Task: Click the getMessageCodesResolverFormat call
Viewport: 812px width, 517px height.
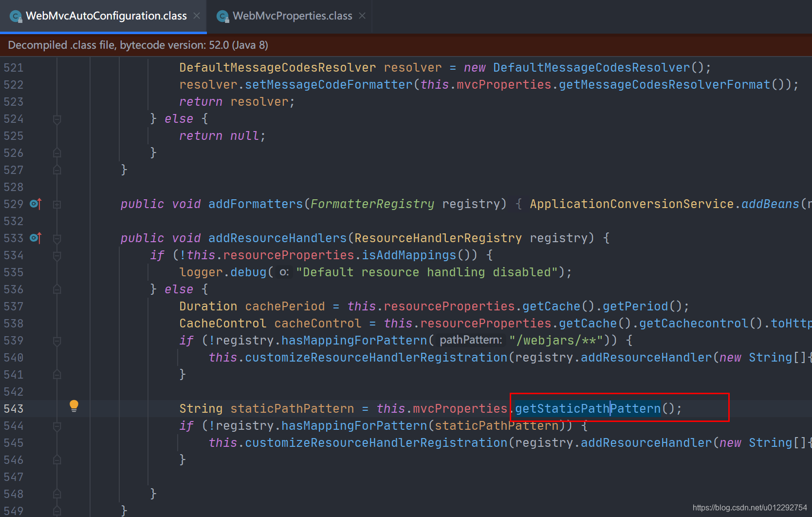Action: coord(664,84)
